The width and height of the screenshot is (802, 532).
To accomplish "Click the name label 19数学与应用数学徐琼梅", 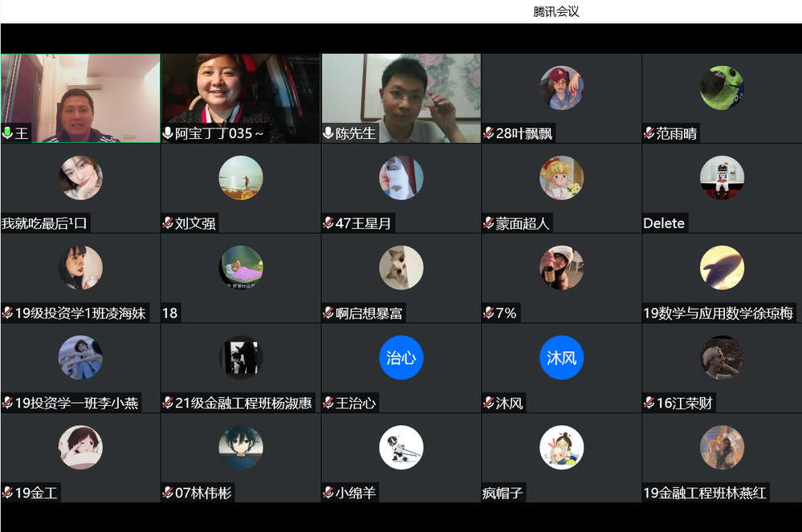I will [x=719, y=313].
